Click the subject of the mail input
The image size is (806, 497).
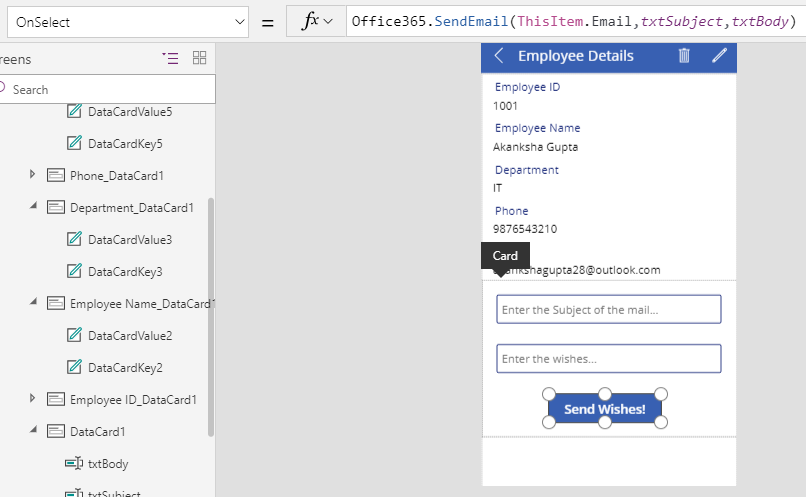[x=608, y=310]
